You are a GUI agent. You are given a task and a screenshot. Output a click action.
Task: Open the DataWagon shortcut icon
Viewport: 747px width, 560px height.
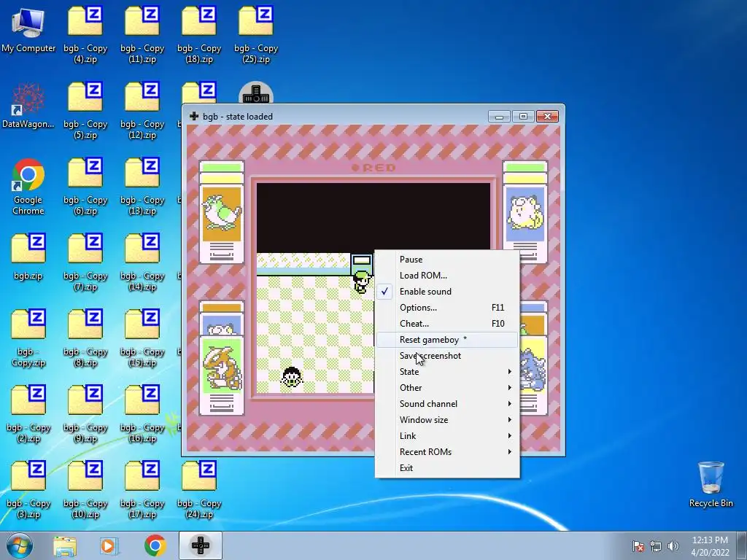(28, 106)
